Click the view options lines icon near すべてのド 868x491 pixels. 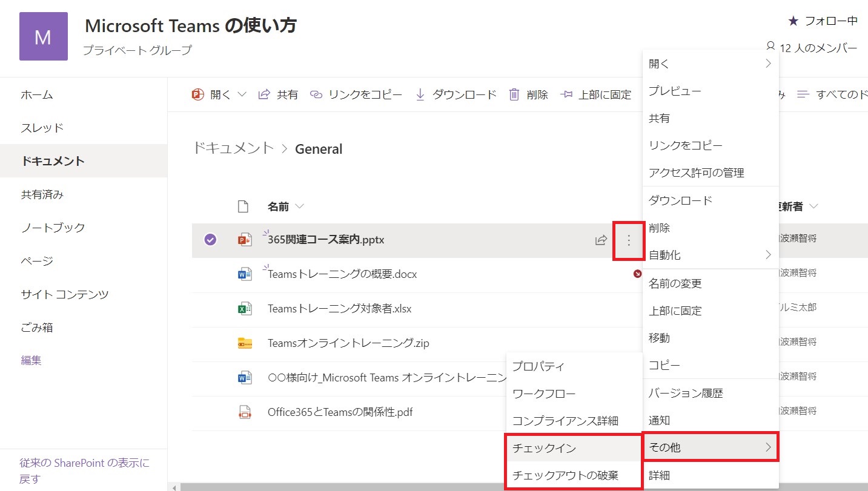pos(803,94)
